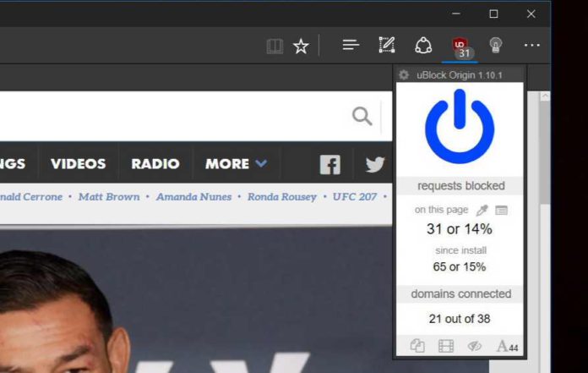The height and width of the screenshot is (373, 588).
Task: Open Reading view book icon
Action: coord(275,47)
